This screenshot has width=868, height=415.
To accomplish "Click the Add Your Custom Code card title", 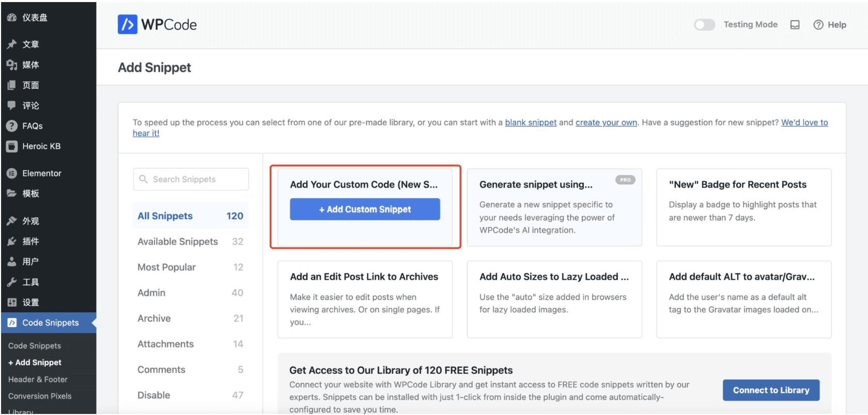I will tap(364, 184).
